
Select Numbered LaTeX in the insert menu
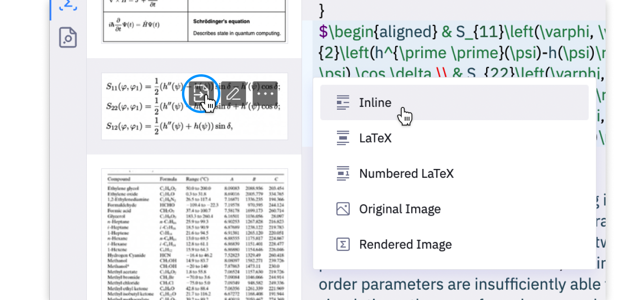(x=454, y=174)
